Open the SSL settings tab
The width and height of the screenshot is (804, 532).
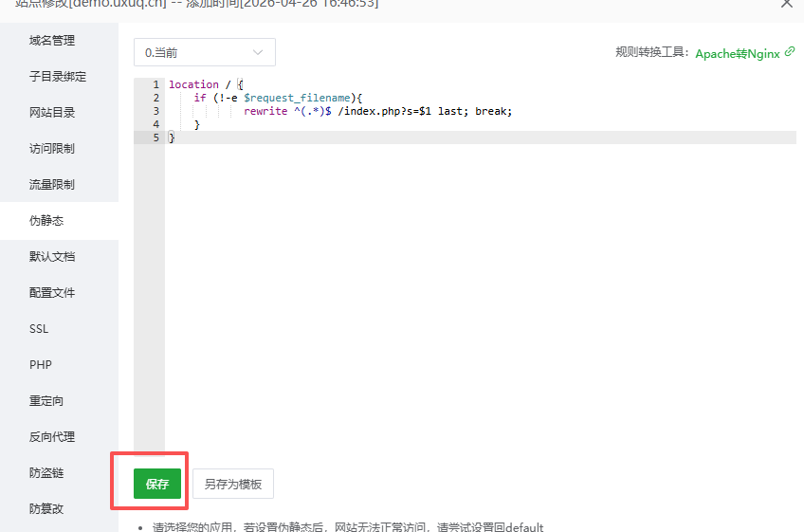pyautogui.click(x=39, y=329)
